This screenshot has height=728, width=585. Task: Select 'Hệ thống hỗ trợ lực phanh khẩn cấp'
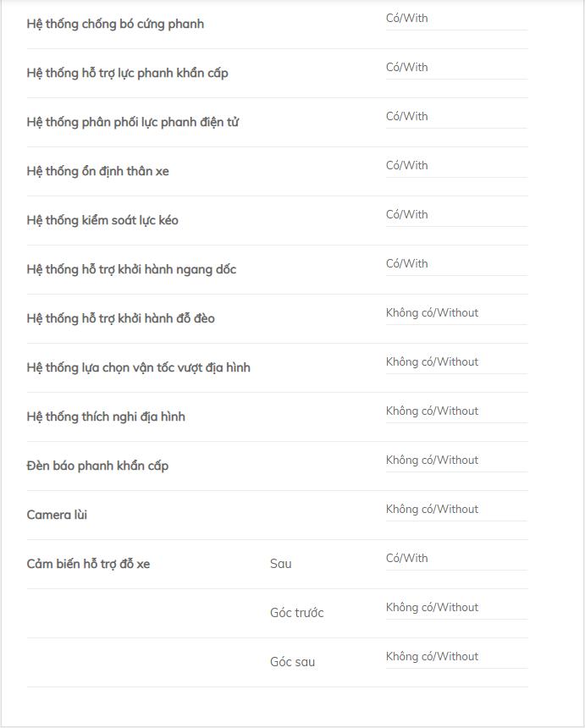pyautogui.click(x=127, y=74)
